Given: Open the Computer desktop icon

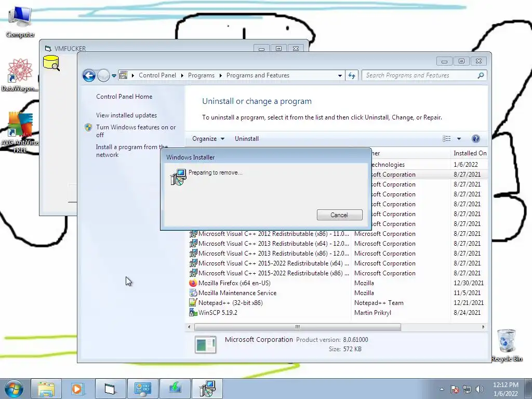Looking at the screenshot, I should (20, 21).
